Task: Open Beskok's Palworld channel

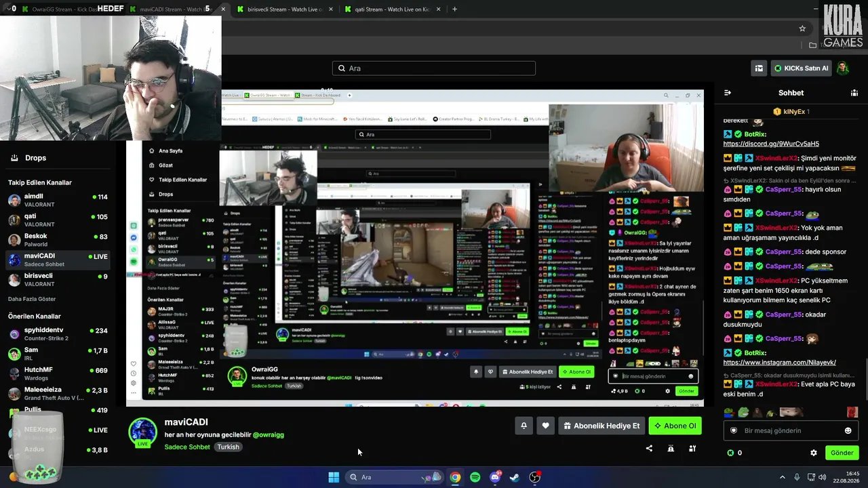Action: 58,240
